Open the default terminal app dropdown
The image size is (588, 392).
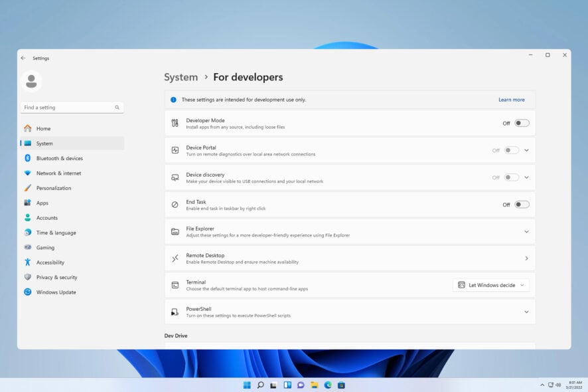490,284
